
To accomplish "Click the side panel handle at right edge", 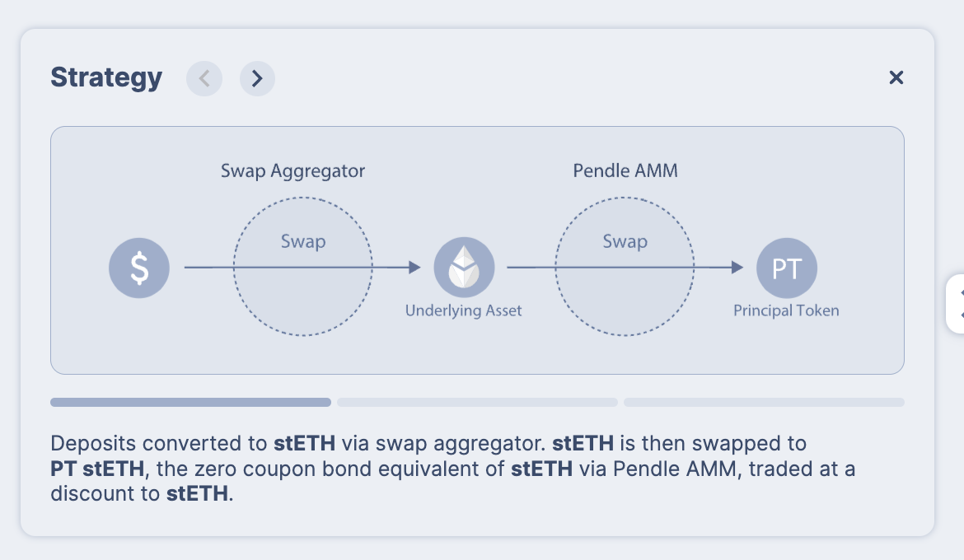I will point(956,304).
